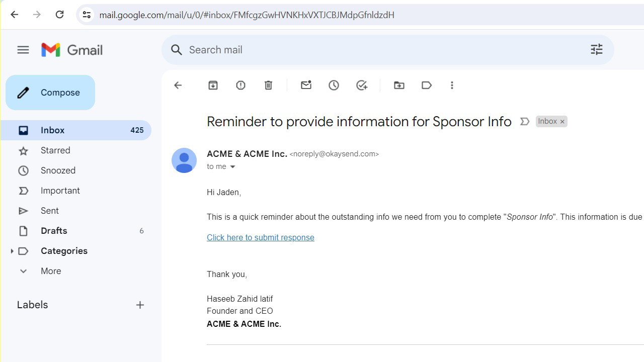The image size is (644, 362).
Task: Expand the More section in sidebar
Action: click(23, 271)
